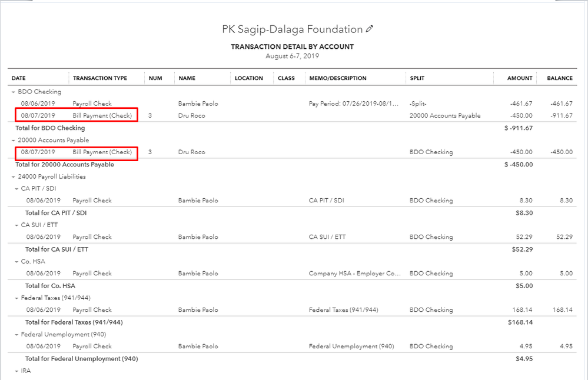Collapse the Federal Unemployment (940) subgroup
Screen dimensions: 588x380
coord(16,335)
